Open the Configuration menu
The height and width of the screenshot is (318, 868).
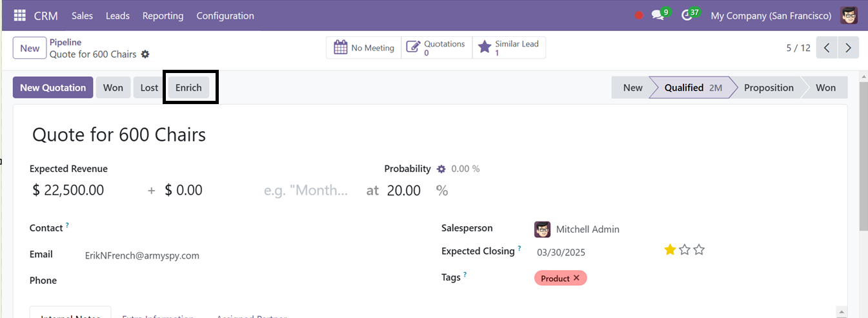(x=225, y=16)
